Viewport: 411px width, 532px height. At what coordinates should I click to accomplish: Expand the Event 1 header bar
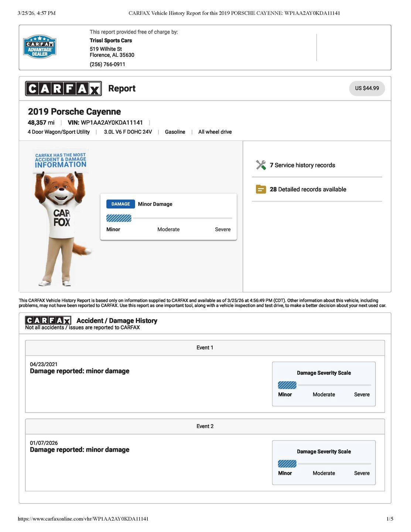(205, 348)
